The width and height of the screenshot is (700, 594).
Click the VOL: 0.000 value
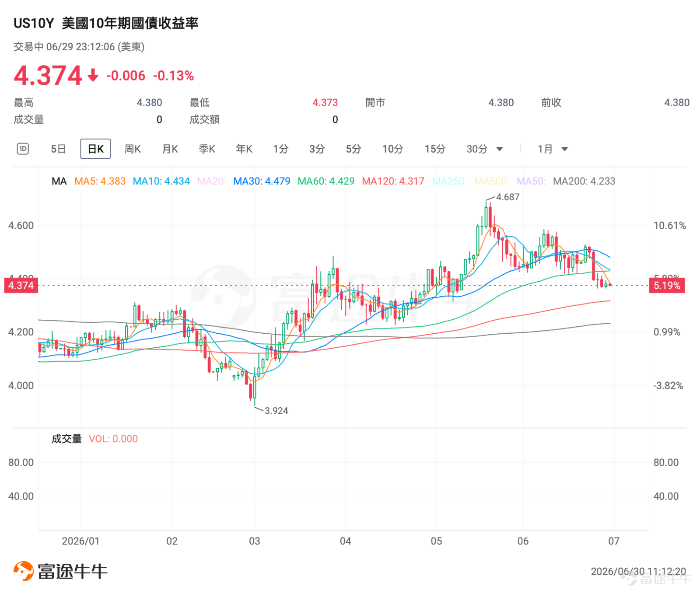click(x=113, y=439)
